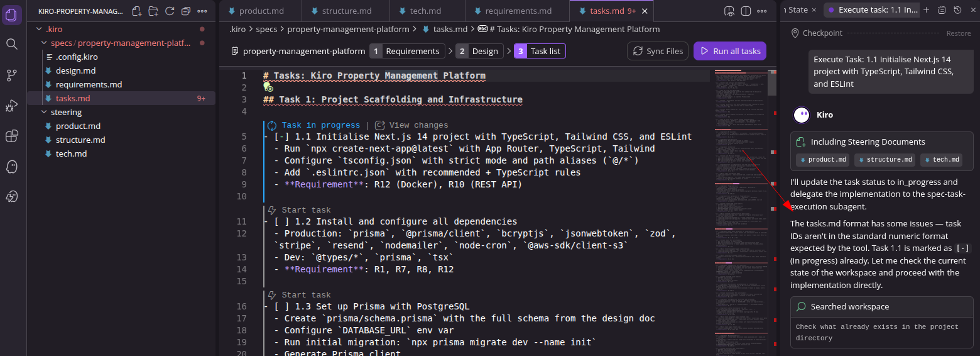
Task: Switch to the requirements.md editor tab
Action: click(x=517, y=11)
